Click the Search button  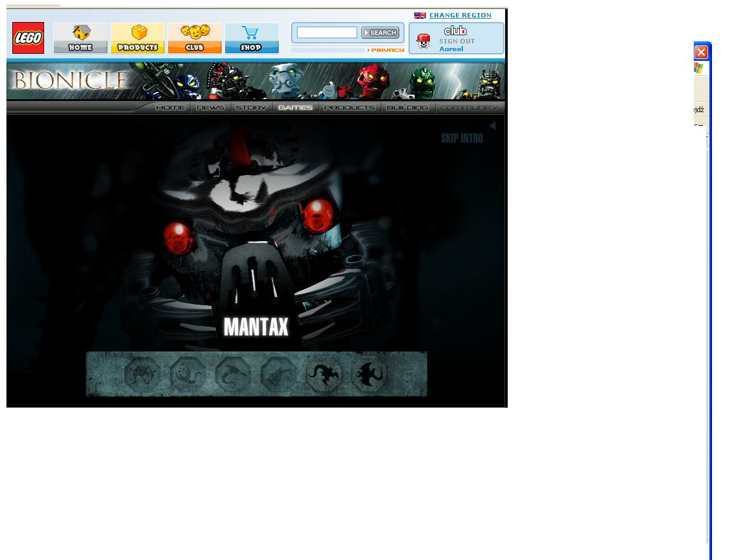(380, 32)
